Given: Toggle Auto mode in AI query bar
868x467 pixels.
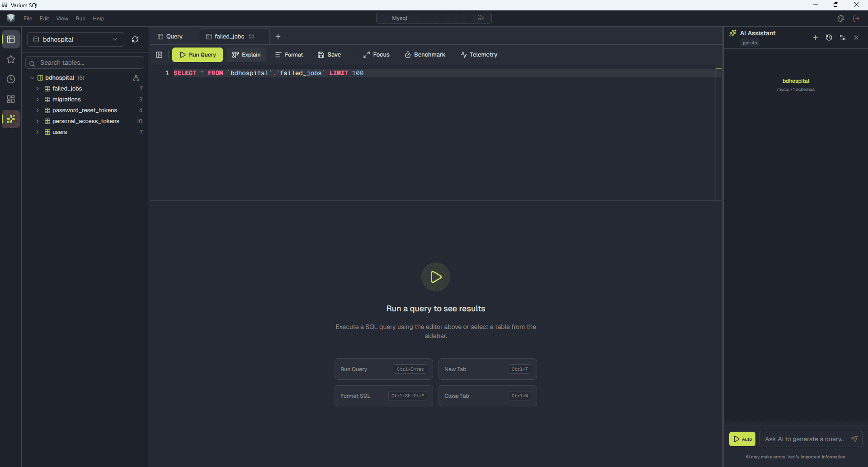Looking at the screenshot, I should pos(742,438).
